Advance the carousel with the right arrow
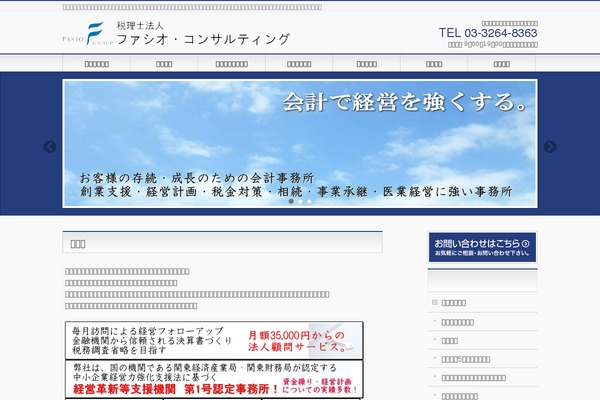The width and height of the screenshot is (600, 400). tap(550, 147)
